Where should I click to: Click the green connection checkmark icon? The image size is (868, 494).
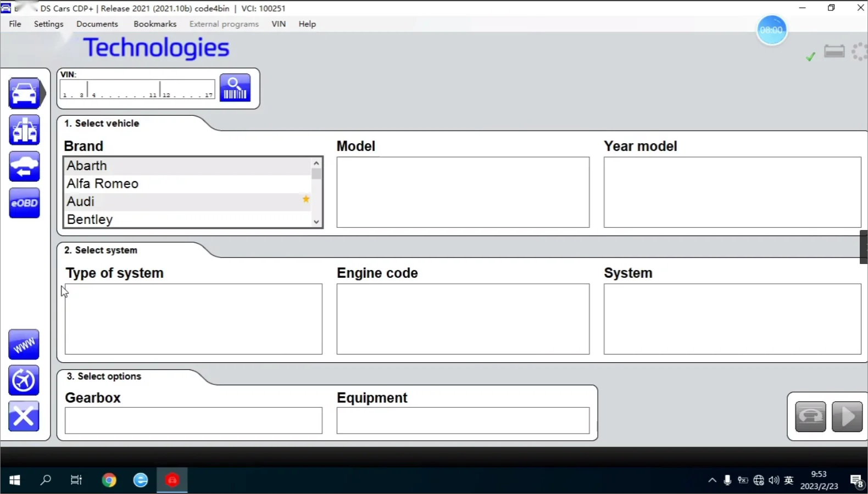click(810, 56)
